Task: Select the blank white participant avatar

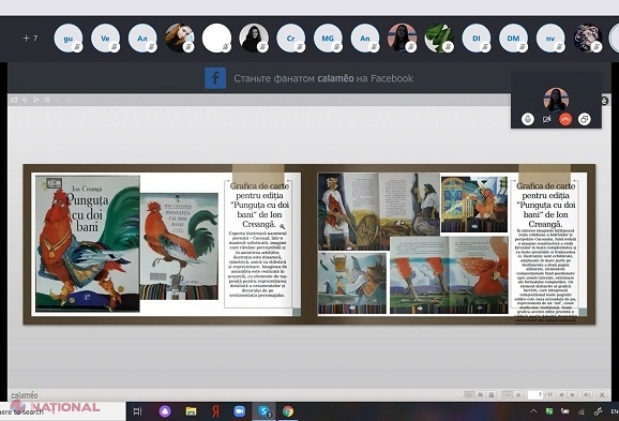Action: coord(217,38)
